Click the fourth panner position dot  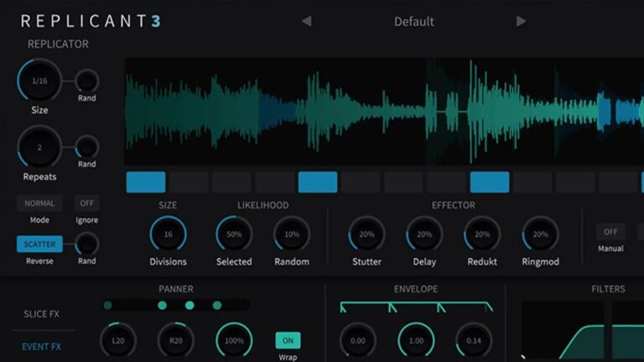click(x=217, y=305)
